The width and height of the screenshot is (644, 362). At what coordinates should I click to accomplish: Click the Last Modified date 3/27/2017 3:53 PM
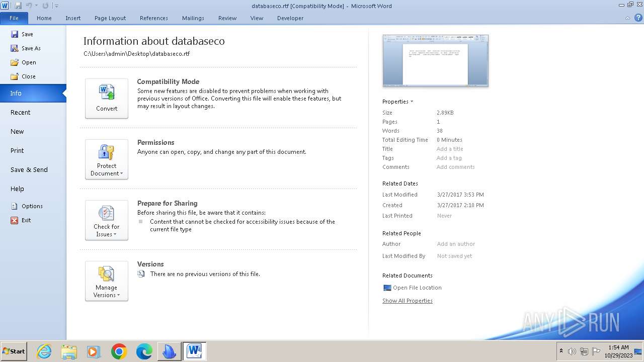[460, 195]
